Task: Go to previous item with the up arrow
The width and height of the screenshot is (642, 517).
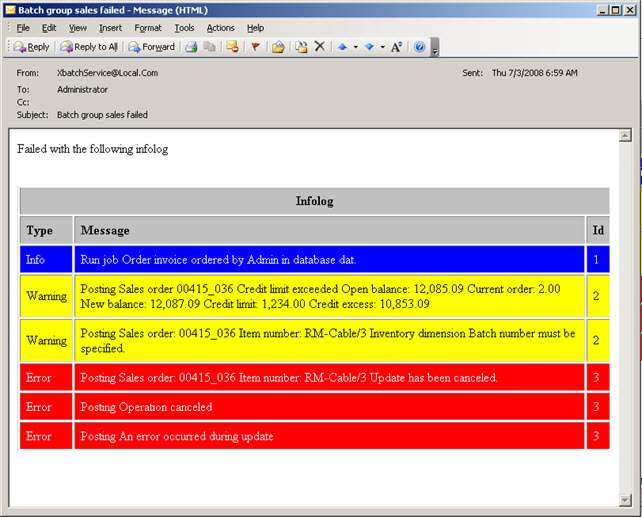Action: [x=342, y=47]
